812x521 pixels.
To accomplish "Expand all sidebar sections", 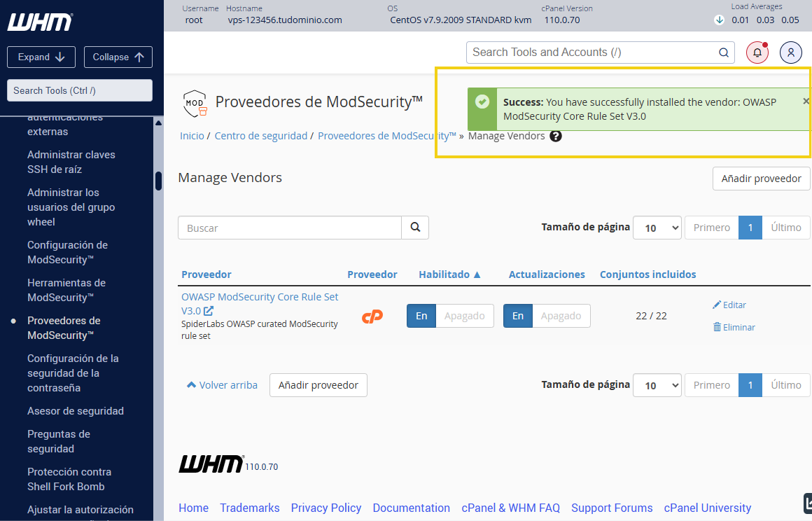I will pos(41,57).
